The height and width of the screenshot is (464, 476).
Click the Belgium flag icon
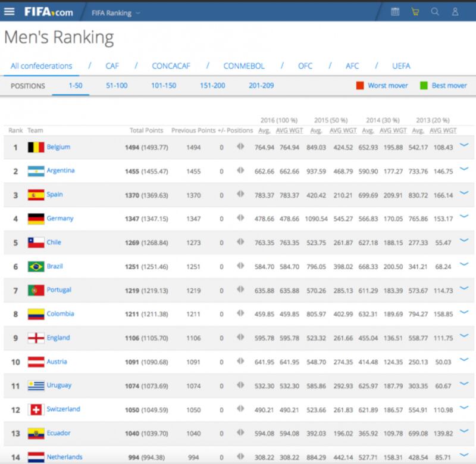[36, 147]
